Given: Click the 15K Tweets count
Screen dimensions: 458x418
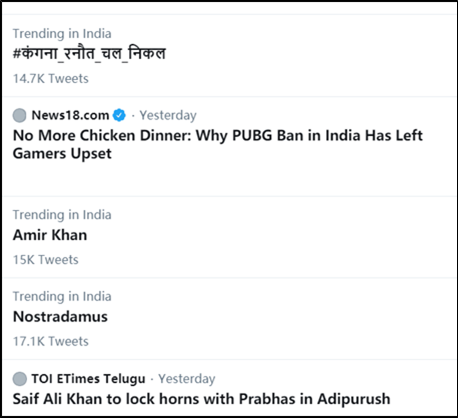Looking at the screenshot, I should click(x=46, y=260).
